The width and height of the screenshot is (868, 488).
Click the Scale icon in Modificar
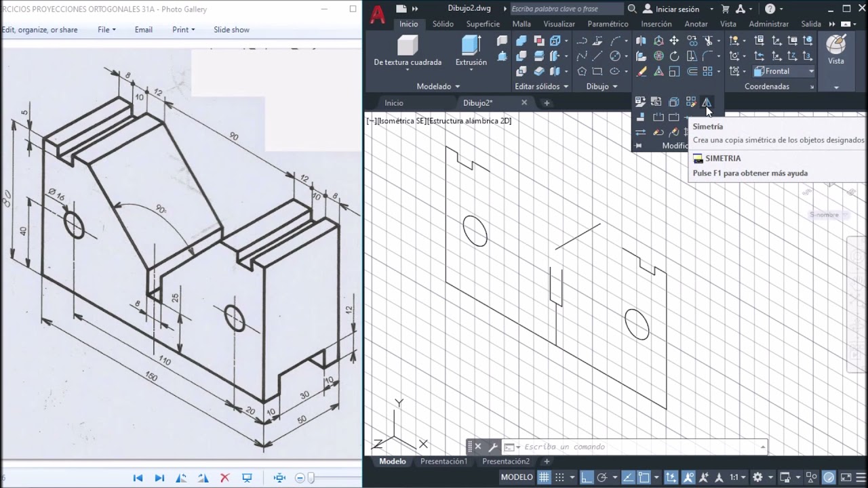[x=674, y=71]
